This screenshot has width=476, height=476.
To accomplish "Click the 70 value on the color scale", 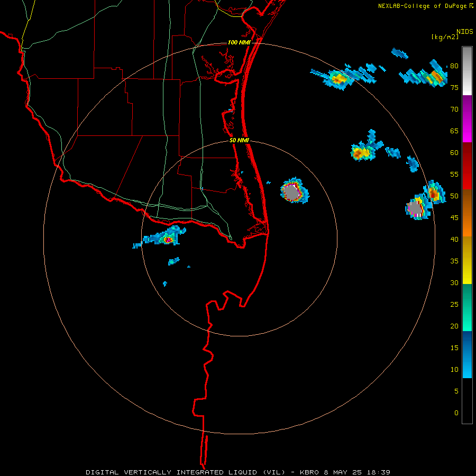I will pos(454,109).
